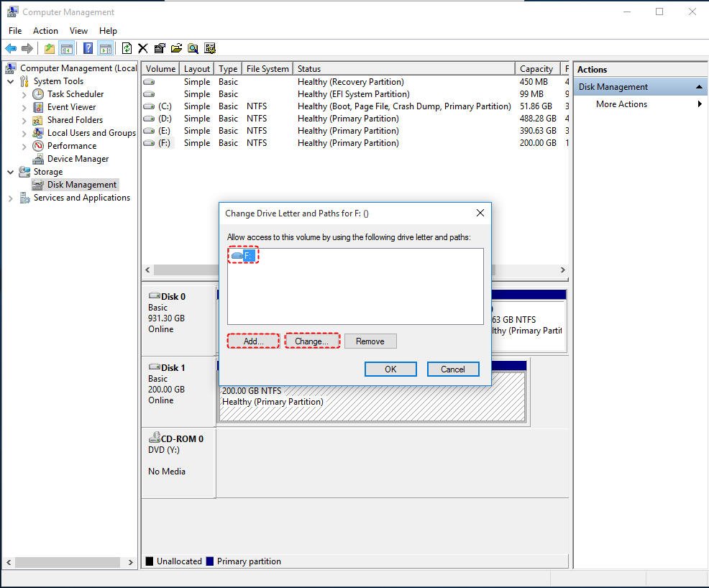This screenshot has height=588, width=709.
Task: Open the Help question-mark toolbar icon
Action: (88, 48)
